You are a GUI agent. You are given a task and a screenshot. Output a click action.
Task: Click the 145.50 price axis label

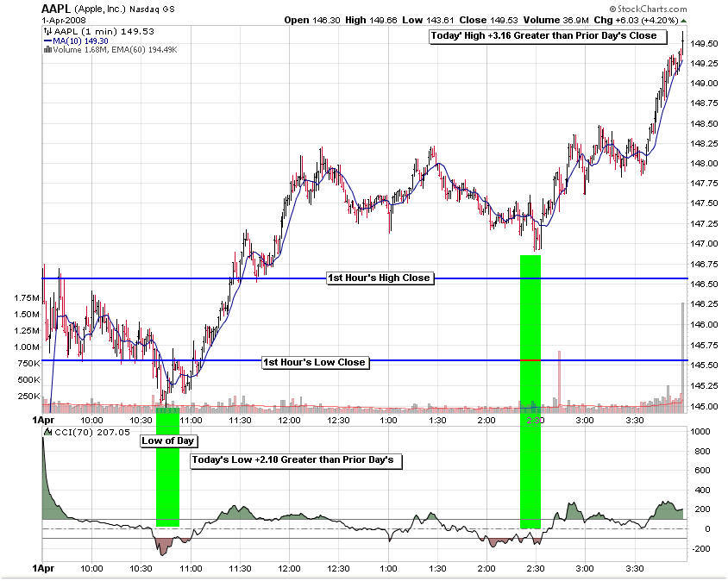(x=704, y=365)
